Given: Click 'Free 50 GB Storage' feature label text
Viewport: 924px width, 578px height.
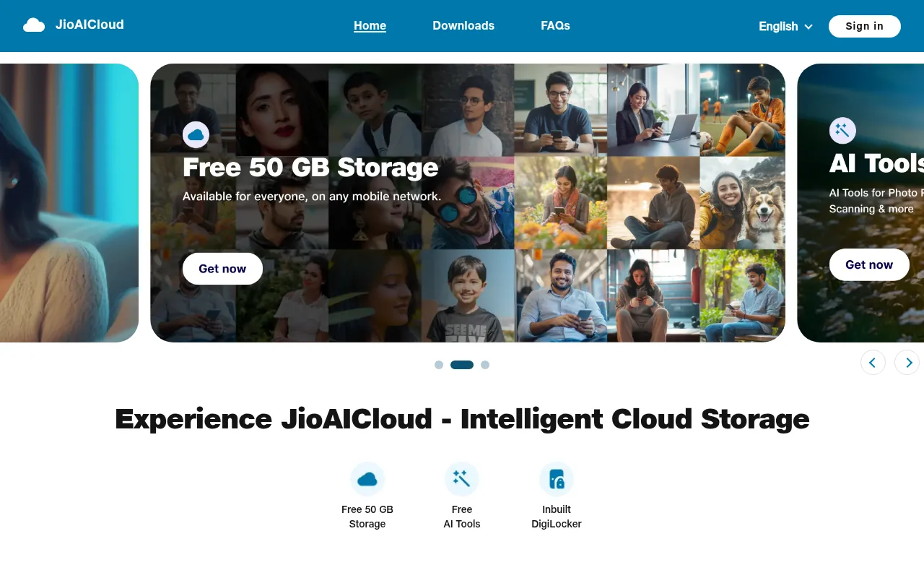Looking at the screenshot, I should (x=367, y=517).
